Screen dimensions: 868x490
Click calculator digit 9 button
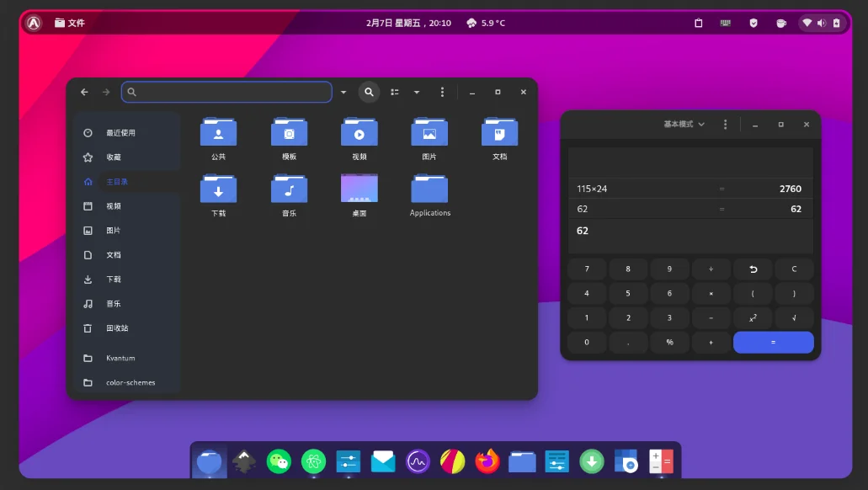(669, 269)
